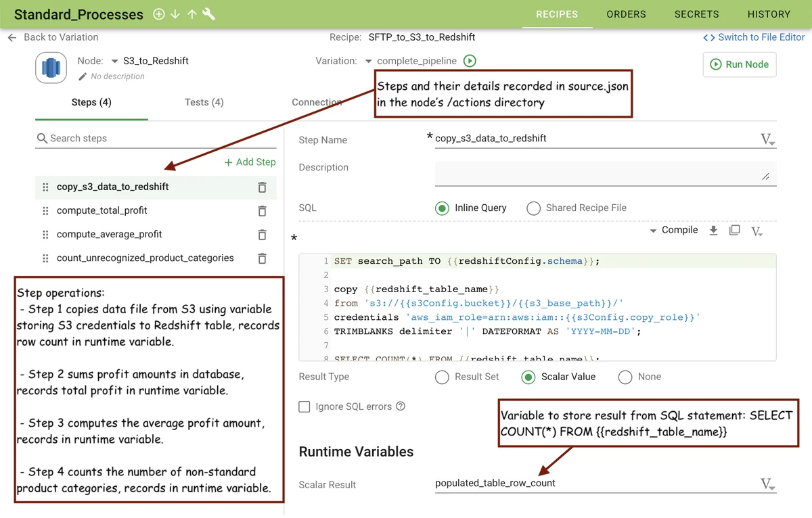Select the Shared Recipe File radio button
812x518 pixels.
click(x=534, y=208)
